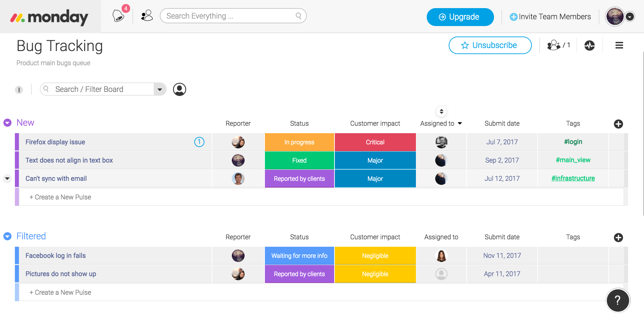
Task: Filter board by person icon
Action: [179, 89]
